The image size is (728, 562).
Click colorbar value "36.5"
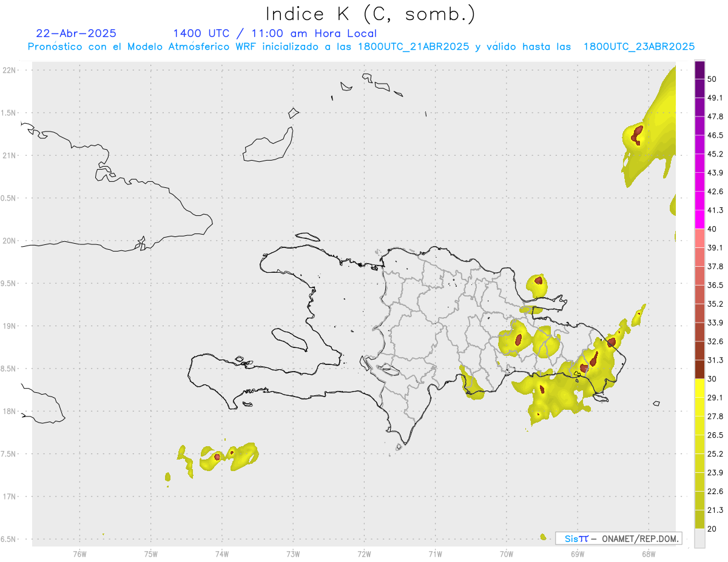click(715, 285)
